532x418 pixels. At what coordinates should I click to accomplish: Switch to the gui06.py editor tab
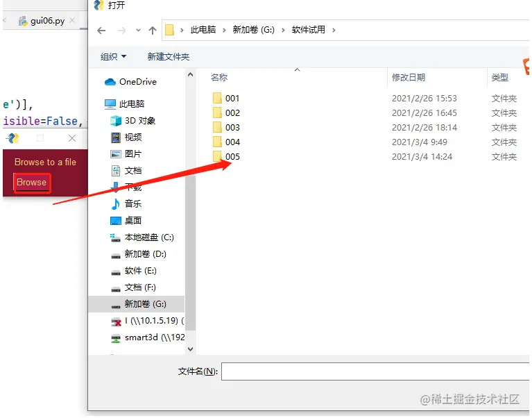pyautogui.click(x=47, y=21)
